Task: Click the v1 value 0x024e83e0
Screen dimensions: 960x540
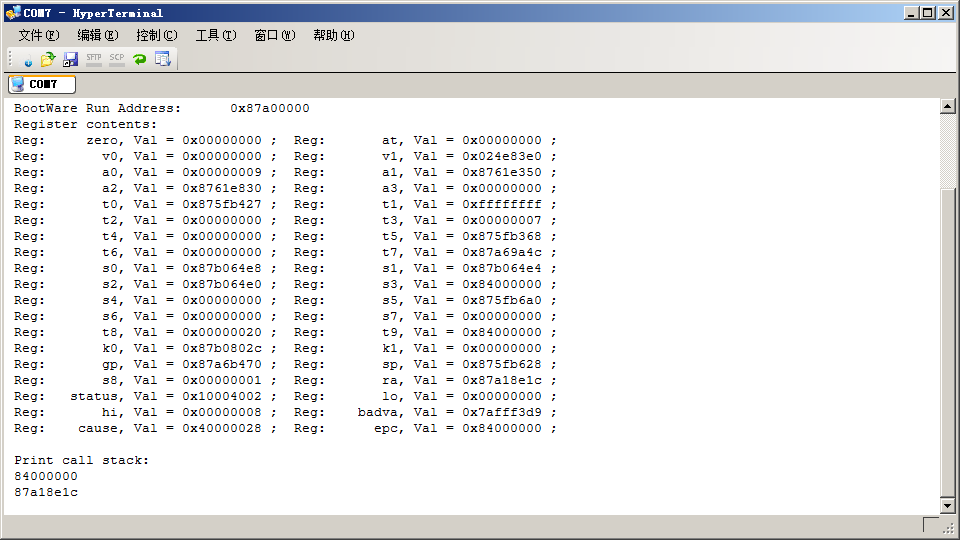Action: 502,156
